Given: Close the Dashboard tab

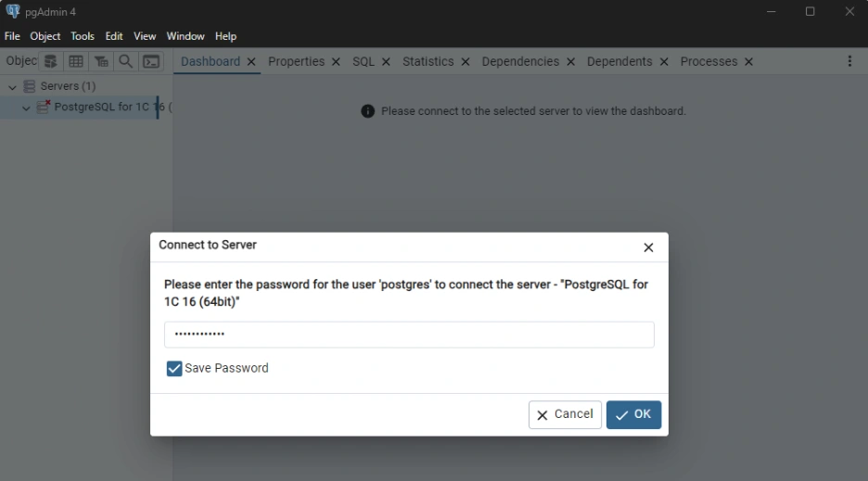Looking at the screenshot, I should coord(251,62).
